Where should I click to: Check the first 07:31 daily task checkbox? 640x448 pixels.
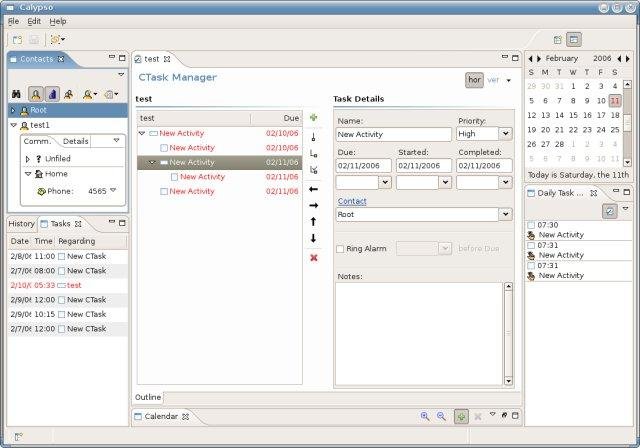point(531,245)
